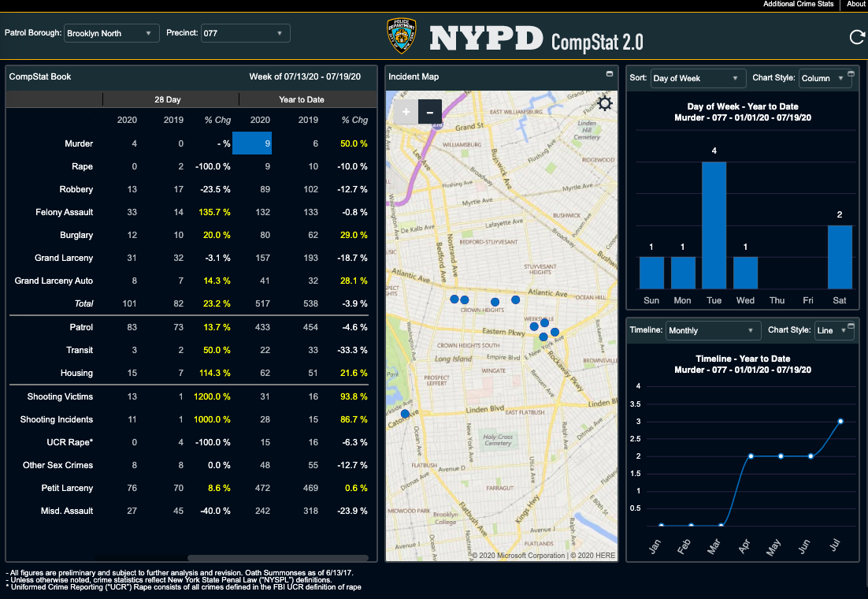This screenshot has width=868, height=599.
Task: Select the Grand Larceny Auto row label
Action: point(54,281)
